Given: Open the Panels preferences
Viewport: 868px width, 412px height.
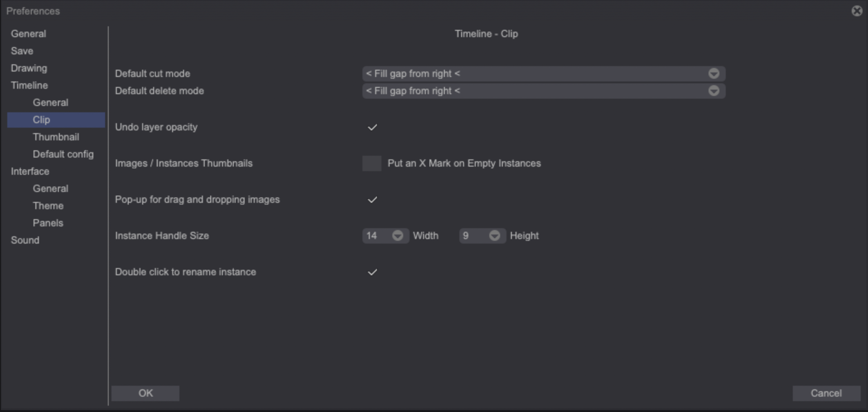Looking at the screenshot, I should (48, 223).
